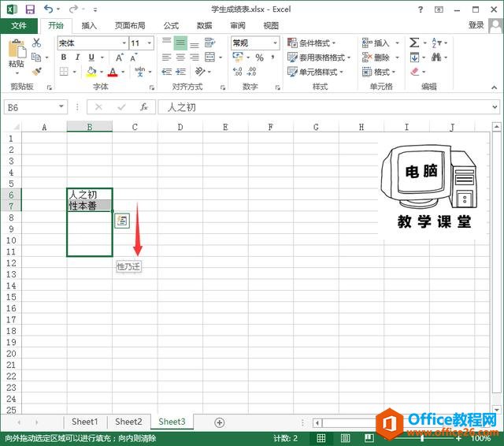
Task: Click the Name Box showing B6
Action: pyautogui.click(x=35, y=107)
